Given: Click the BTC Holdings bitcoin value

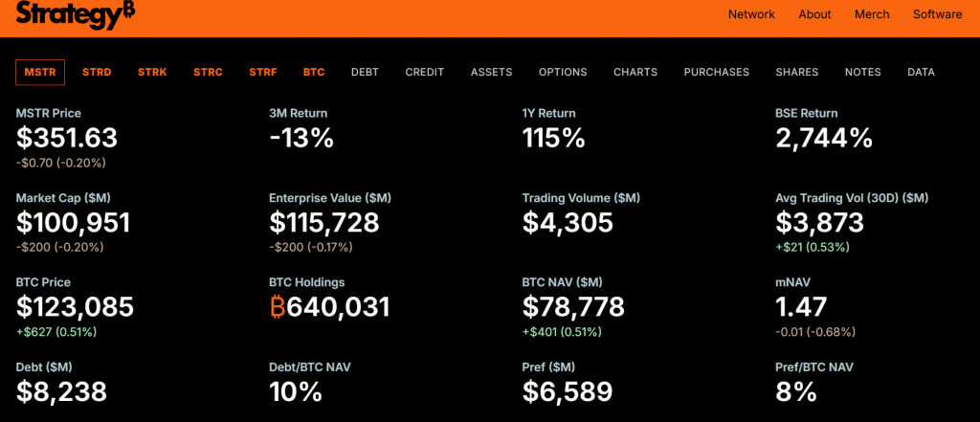Looking at the screenshot, I should (329, 307).
